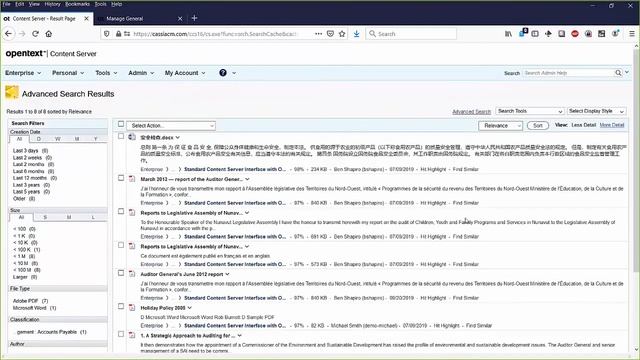This screenshot has width=640, height=360.
Task: Select the S tab in the Size filter
Action: pyautogui.click(x=45, y=217)
